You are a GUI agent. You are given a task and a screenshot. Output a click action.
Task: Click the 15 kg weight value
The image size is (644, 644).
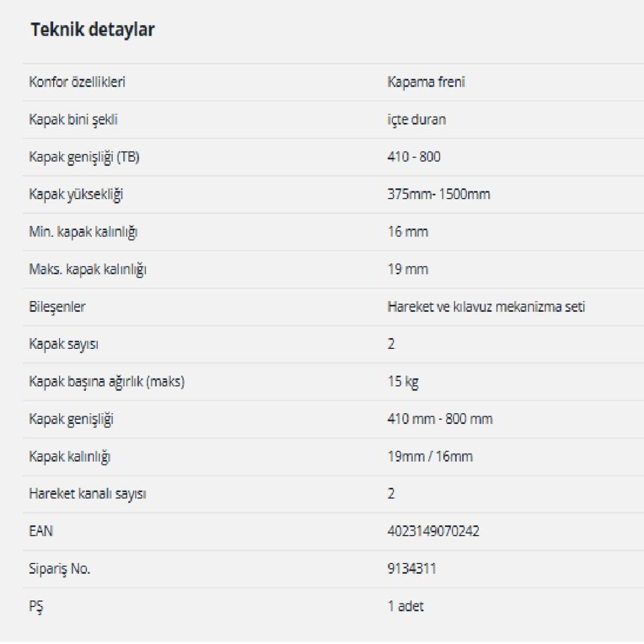click(402, 382)
